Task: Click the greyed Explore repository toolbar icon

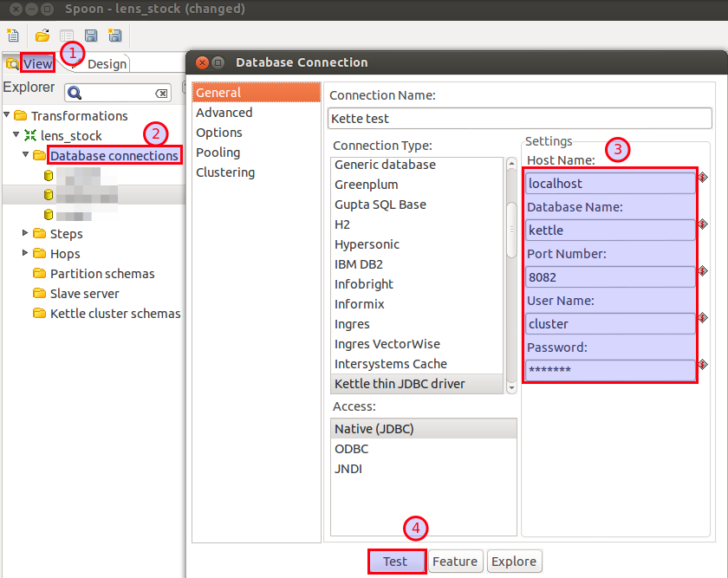Action: (x=67, y=36)
